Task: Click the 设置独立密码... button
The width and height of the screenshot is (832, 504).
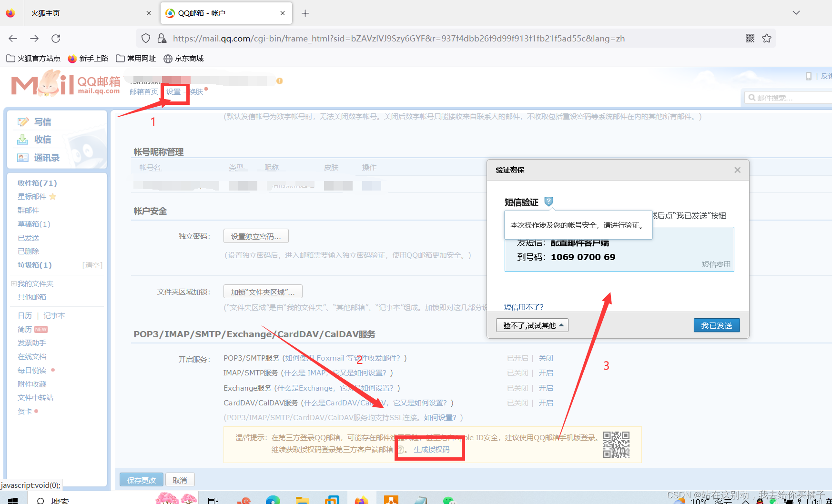Action: 256,236
